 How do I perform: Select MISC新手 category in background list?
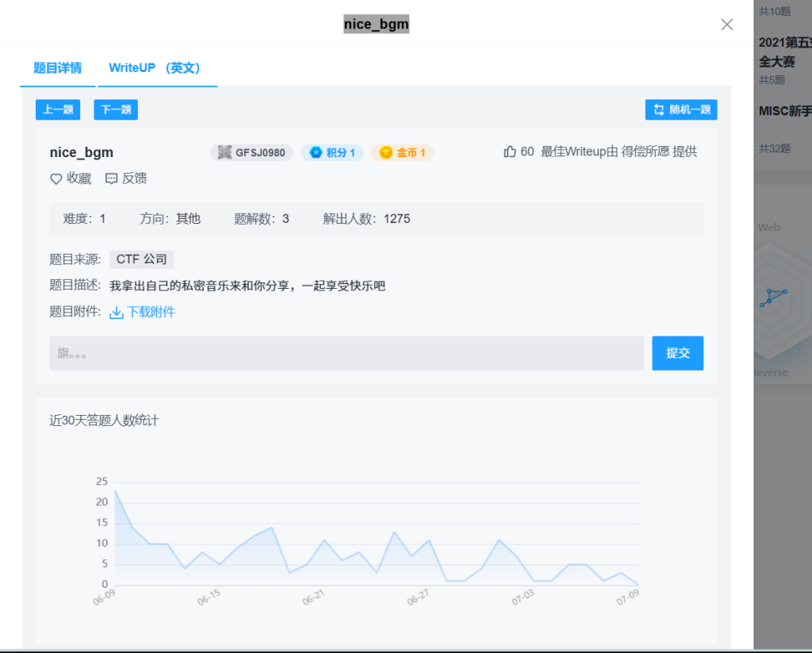tap(784, 111)
